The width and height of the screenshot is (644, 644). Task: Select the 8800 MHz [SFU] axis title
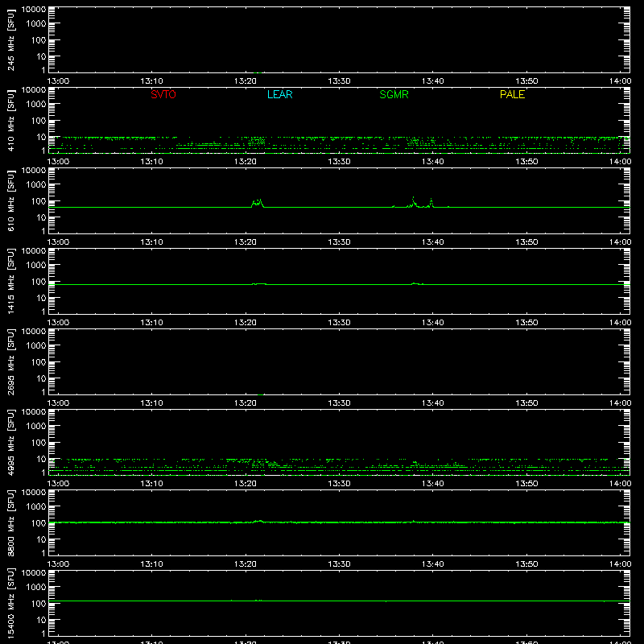point(10,522)
